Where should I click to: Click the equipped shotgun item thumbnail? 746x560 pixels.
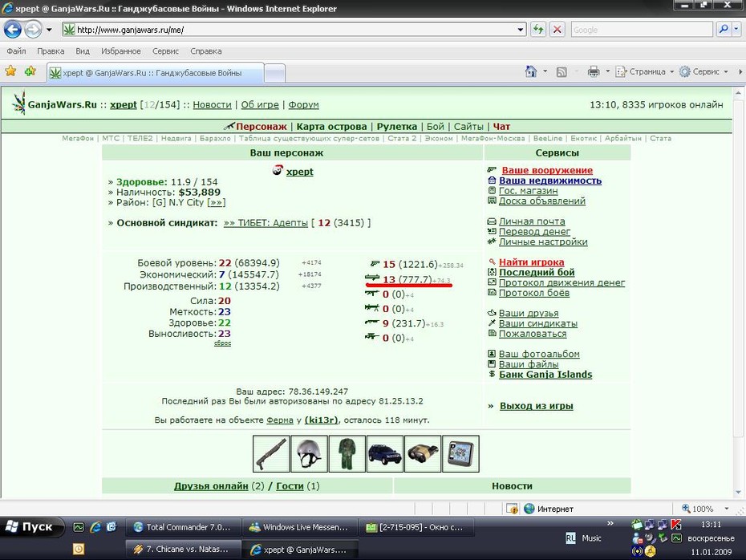(270, 453)
